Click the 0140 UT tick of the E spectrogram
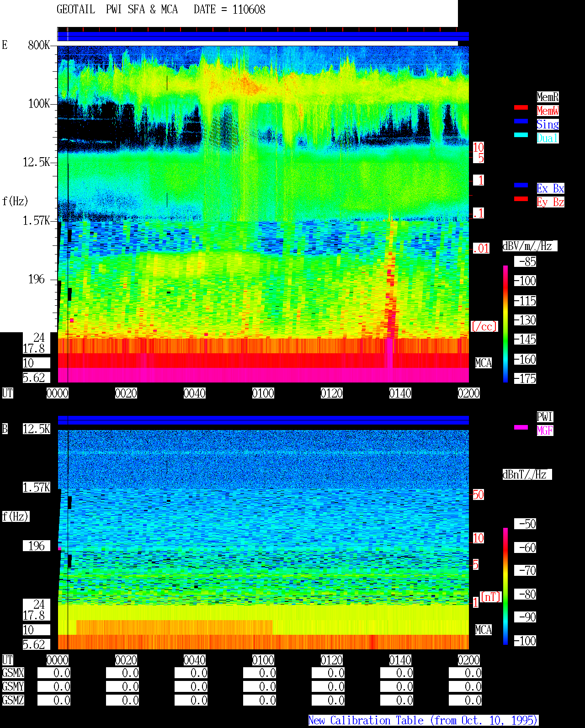The width and height of the screenshot is (585, 728). pos(400,393)
